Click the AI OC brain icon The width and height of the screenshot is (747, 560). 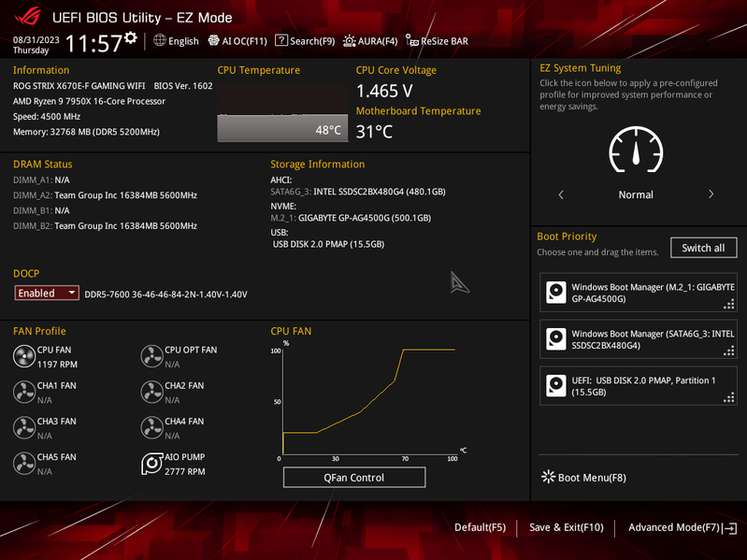(213, 40)
